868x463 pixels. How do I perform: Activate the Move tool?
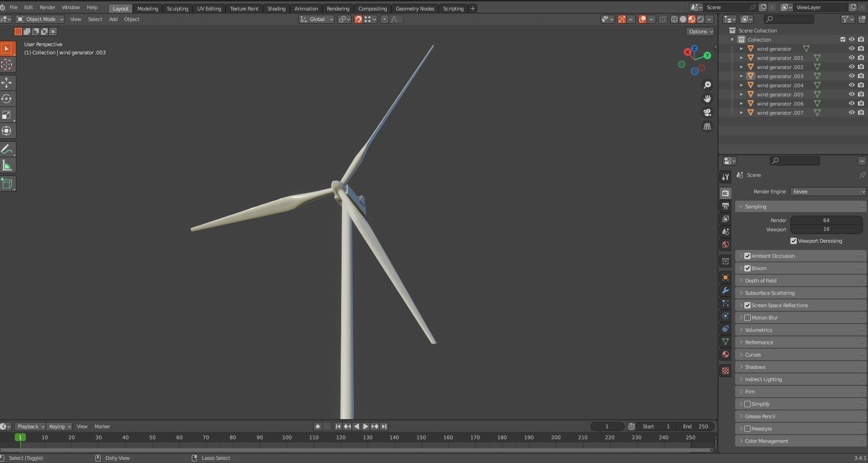point(7,83)
